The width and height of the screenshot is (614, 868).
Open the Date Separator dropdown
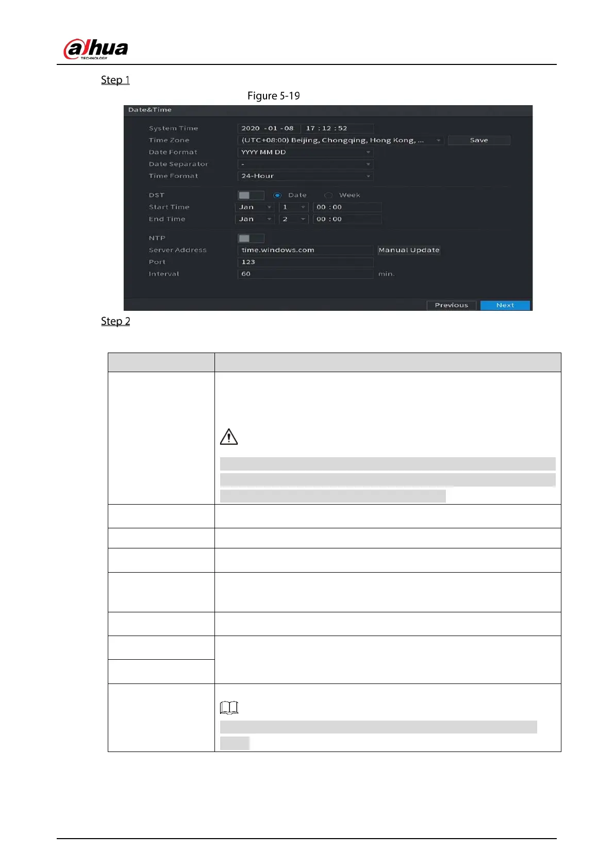point(305,164)
